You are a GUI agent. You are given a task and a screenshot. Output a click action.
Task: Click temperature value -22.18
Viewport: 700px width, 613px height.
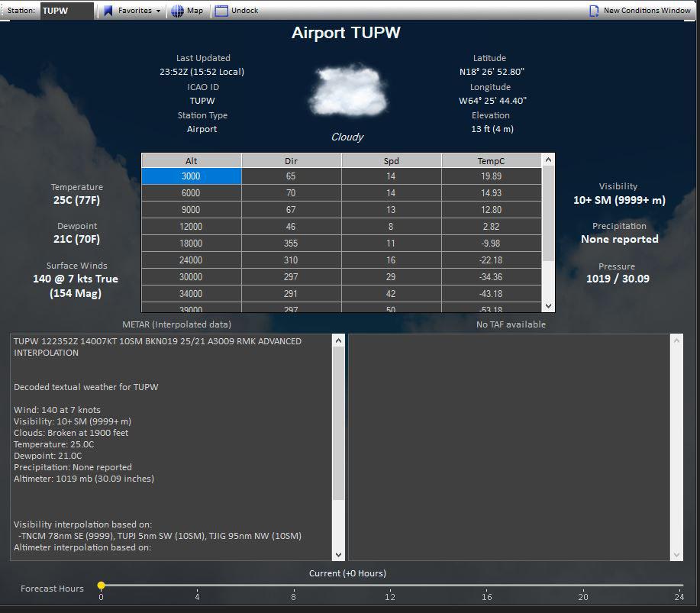click(491, 260)
